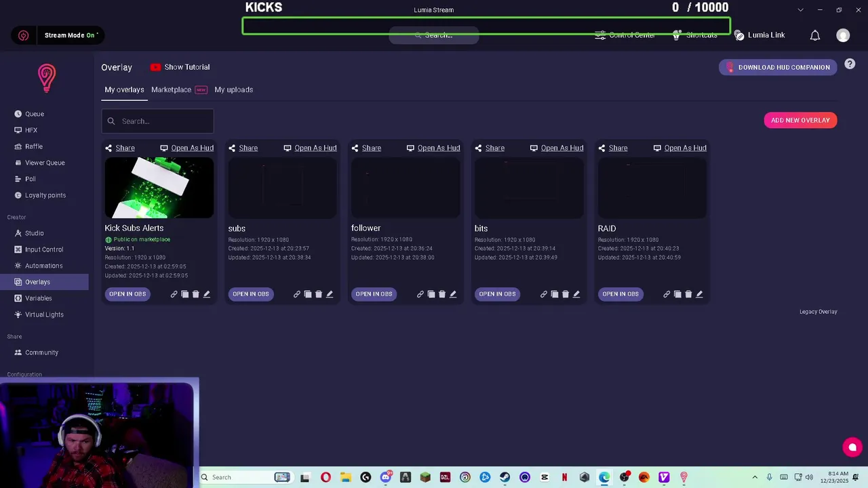Open Shortcuts menu

[x=694, y=35]
